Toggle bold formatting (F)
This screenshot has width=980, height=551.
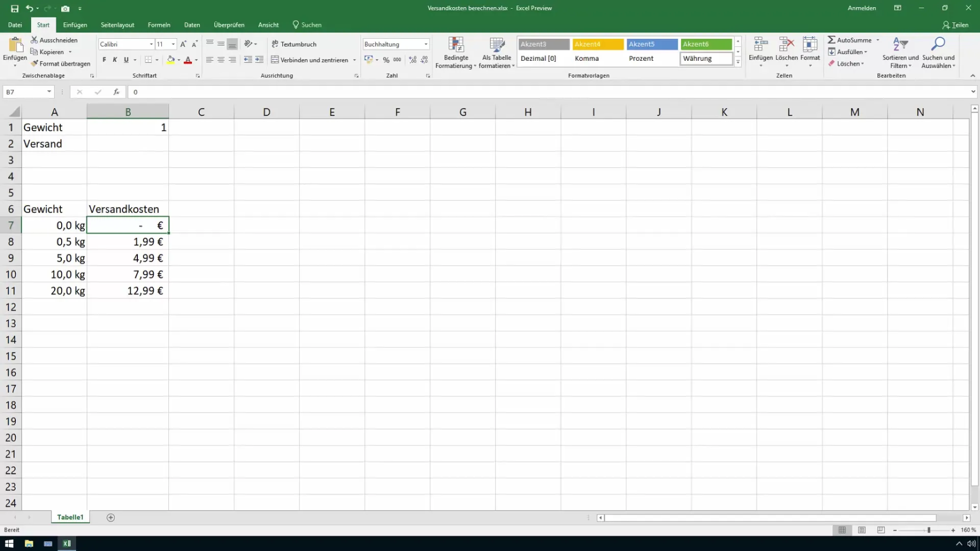click(x=104, y=60)
